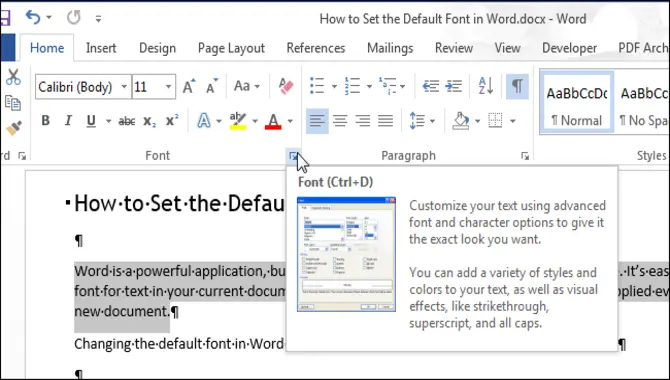Click the 'How to Set the Defau' heading
The width and height of the screenshot is (670, 380).
[x=179, y=203]
